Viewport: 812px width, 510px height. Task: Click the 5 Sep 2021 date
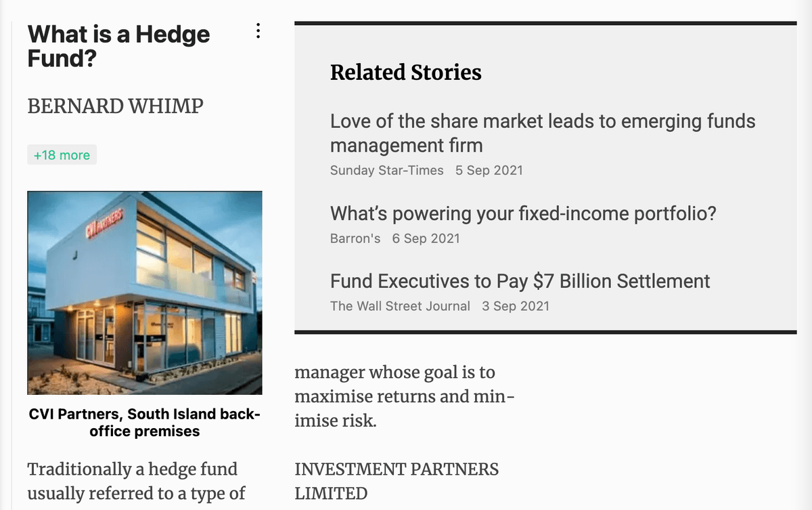click(x=489, y=171)
